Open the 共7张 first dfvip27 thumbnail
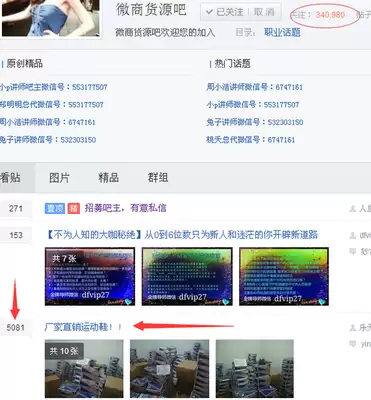371x400 pixels. pyautogui.click(x=90, y=277)
